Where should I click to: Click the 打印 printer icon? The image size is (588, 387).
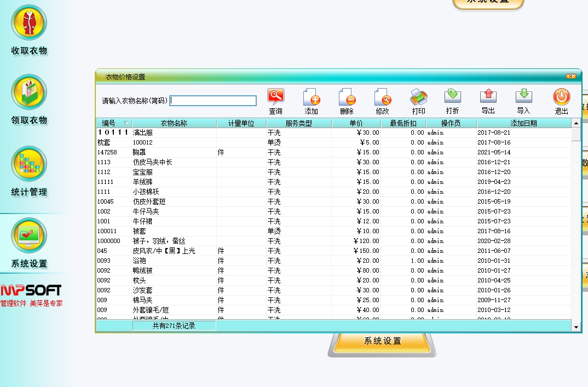pyautogui.click(x=418, y=98)
